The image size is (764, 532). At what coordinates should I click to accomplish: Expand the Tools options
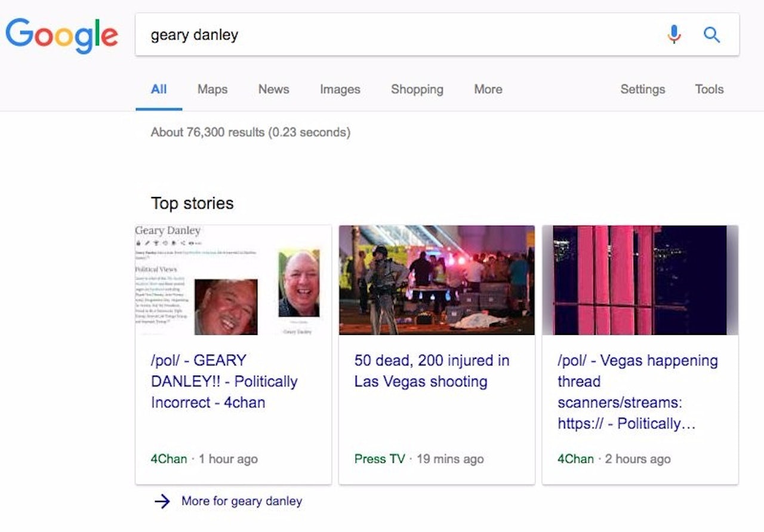tap(708, 89)
